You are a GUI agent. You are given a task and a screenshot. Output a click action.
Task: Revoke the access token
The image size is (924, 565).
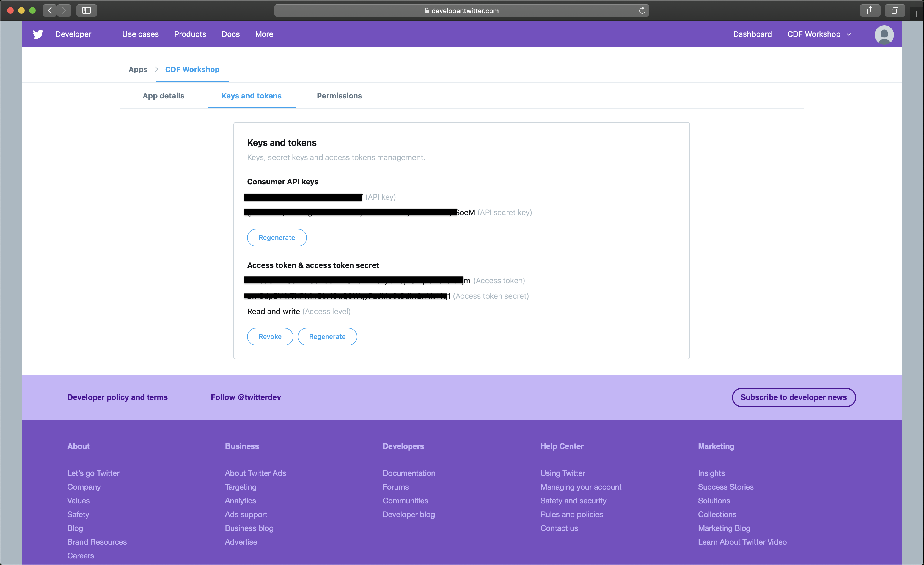270,336
